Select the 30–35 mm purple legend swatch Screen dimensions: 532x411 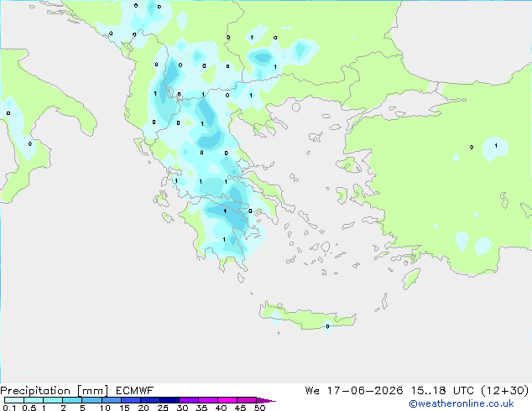[189, 400]
